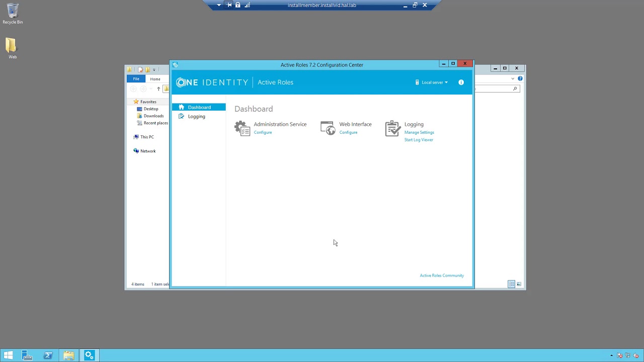
Task: Open the Windows Start button
Action: pyautogui.click(x=8, y=355)
